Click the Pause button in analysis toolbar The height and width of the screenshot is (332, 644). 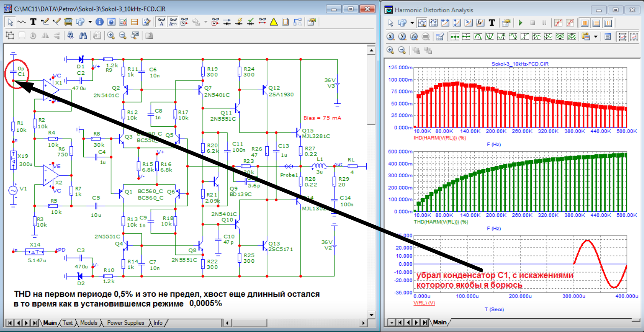pos(544,23)
